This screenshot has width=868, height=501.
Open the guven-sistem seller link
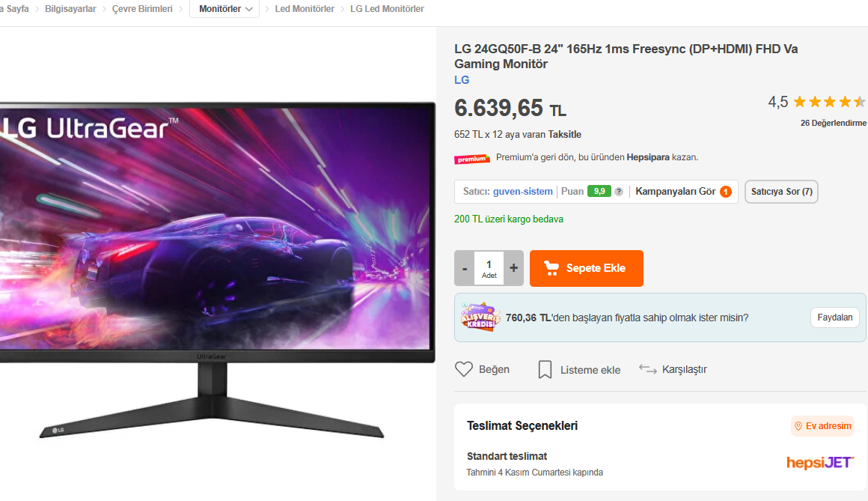[522, 191]
